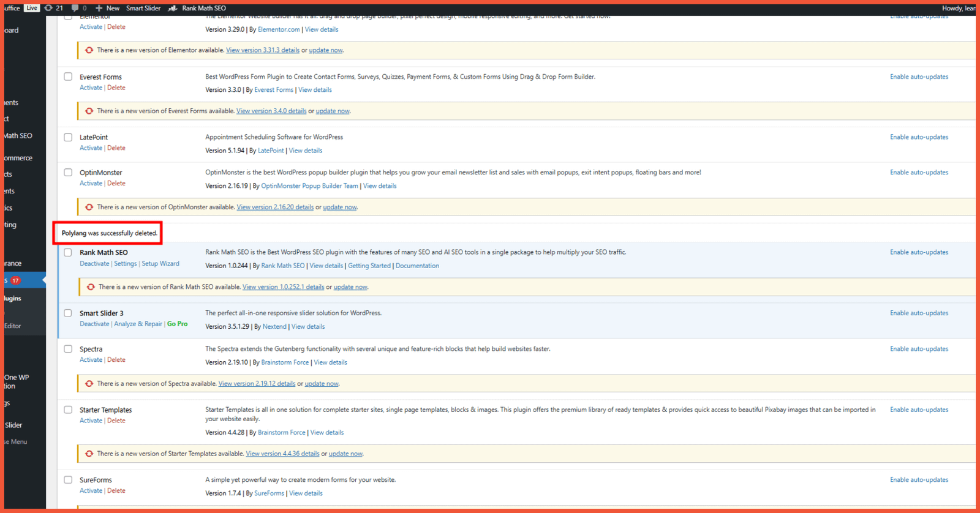The width and height of the screenshot is (980, 513).
Task: Open Rank Math SEO sidebar menu item
Action: tap(19, 136)
